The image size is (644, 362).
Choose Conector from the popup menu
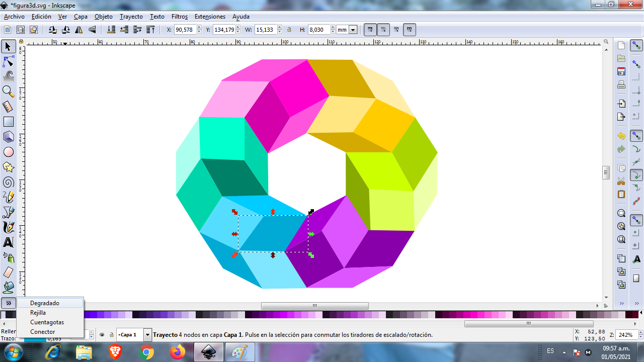pyautogui.click(x=50, y=332)
